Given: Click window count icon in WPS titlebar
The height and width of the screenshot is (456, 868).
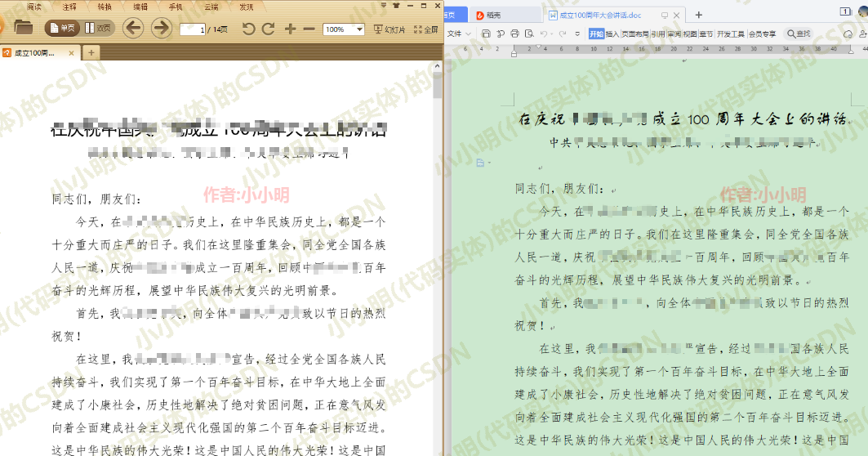Looking at the screenshot, I should pos(845,11).
